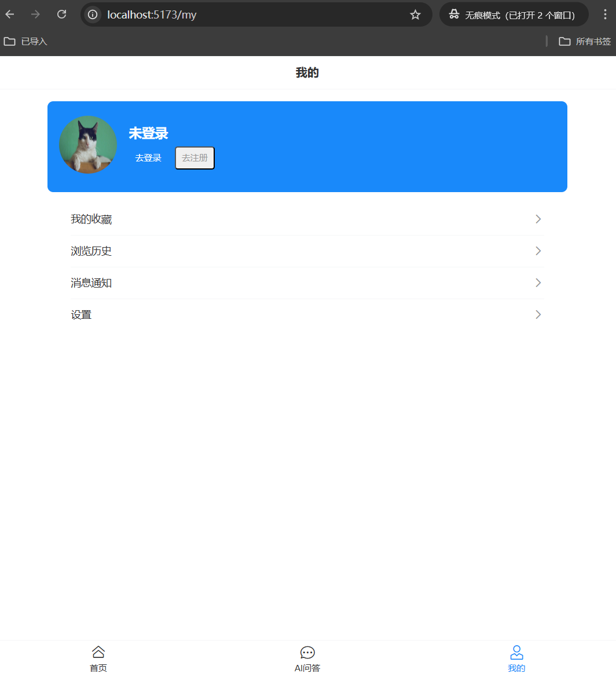This screenshot has width=616, height=673.
Task: Open the 消息通知 menu item
Action: [91, 283]
